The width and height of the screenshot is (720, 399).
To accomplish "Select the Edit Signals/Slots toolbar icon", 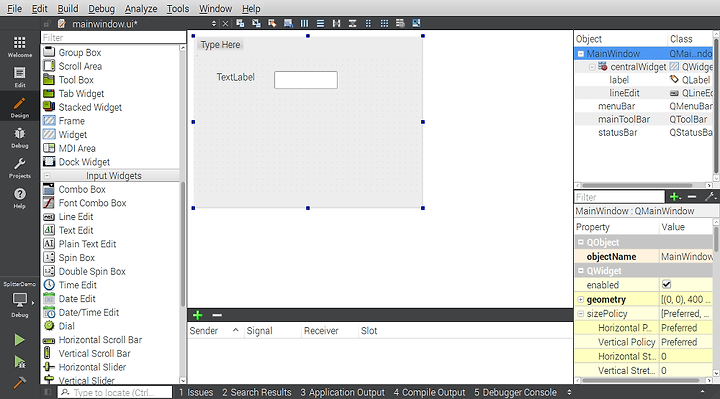I will (256, 23).
